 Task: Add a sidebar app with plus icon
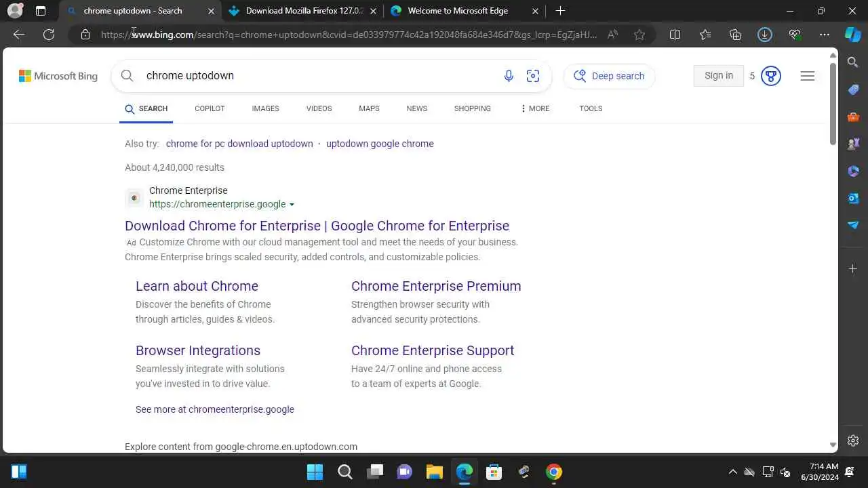[853, 269]
